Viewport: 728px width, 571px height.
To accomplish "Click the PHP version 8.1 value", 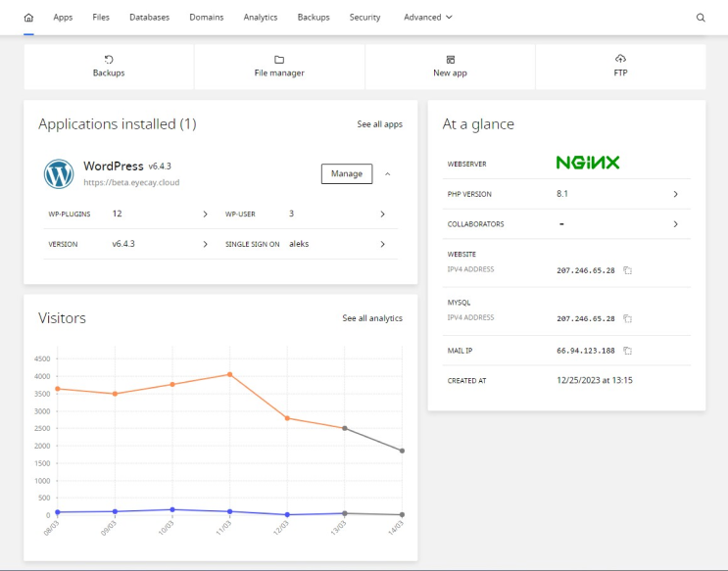I will (x=562, y=194).
